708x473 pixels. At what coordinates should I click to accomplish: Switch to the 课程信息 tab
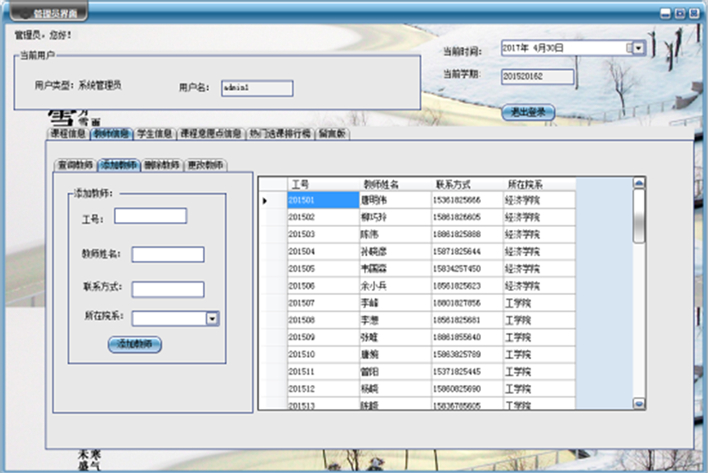pyautogui.click(x=67, y=133)
